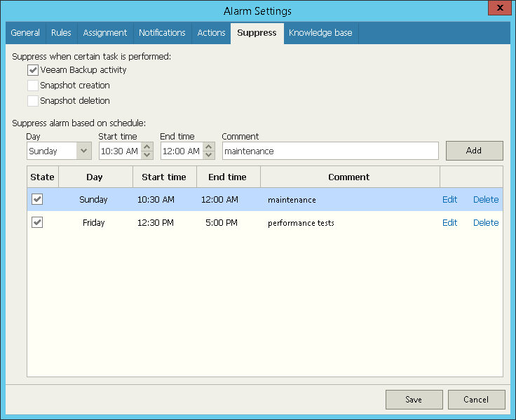The image size is (516, 420).
Task: Click the Suppress tab
Action: pyautogui.click(x=257, y=33)
